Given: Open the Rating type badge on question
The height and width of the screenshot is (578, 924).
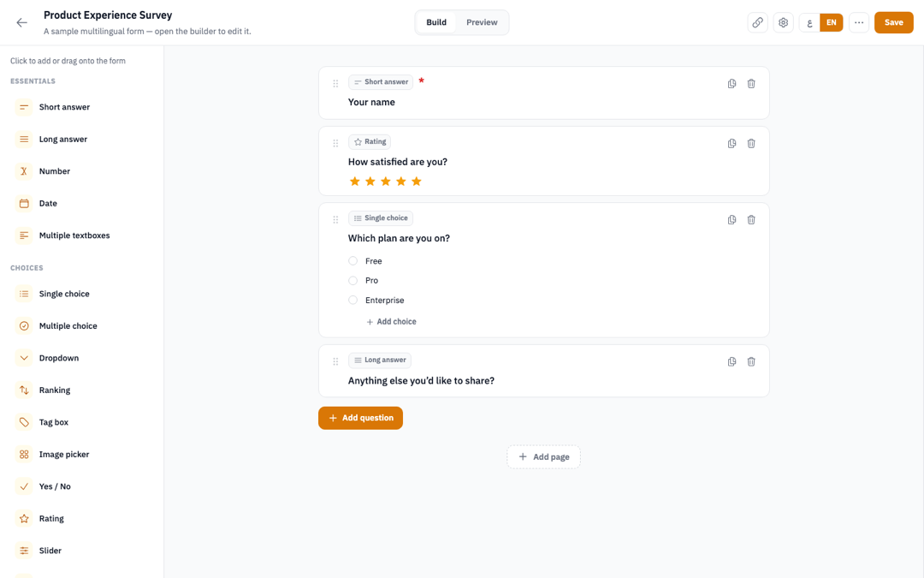Looking at the screenshot, I should (x=370, y=141).
